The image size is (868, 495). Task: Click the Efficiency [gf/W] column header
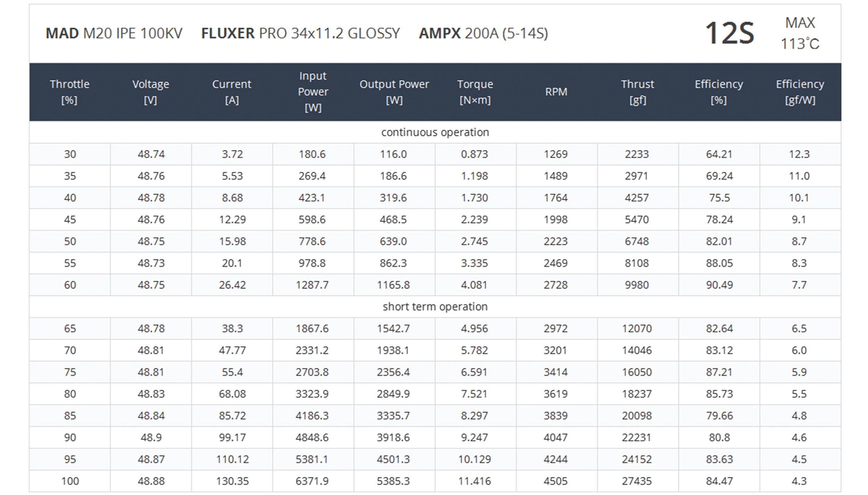(x=800, y=92)
